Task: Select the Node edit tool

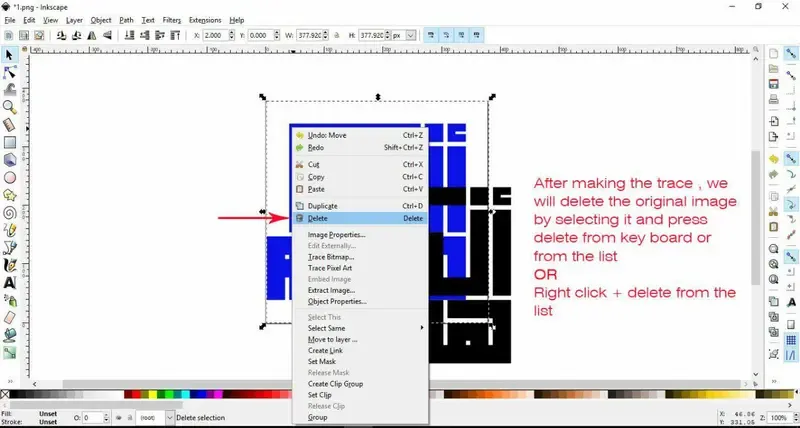Action: [10, 72]
